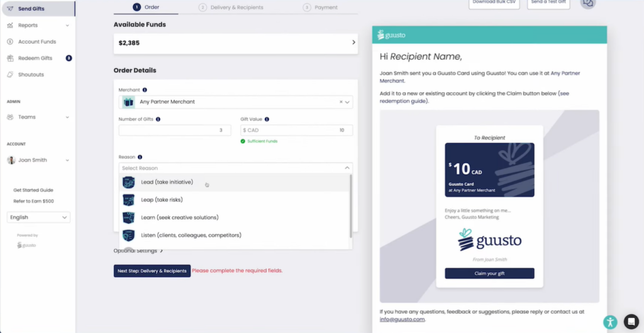Click the "Hi Recipient Name," greeting text
This screenshot has width=644, height=333.
421,57
